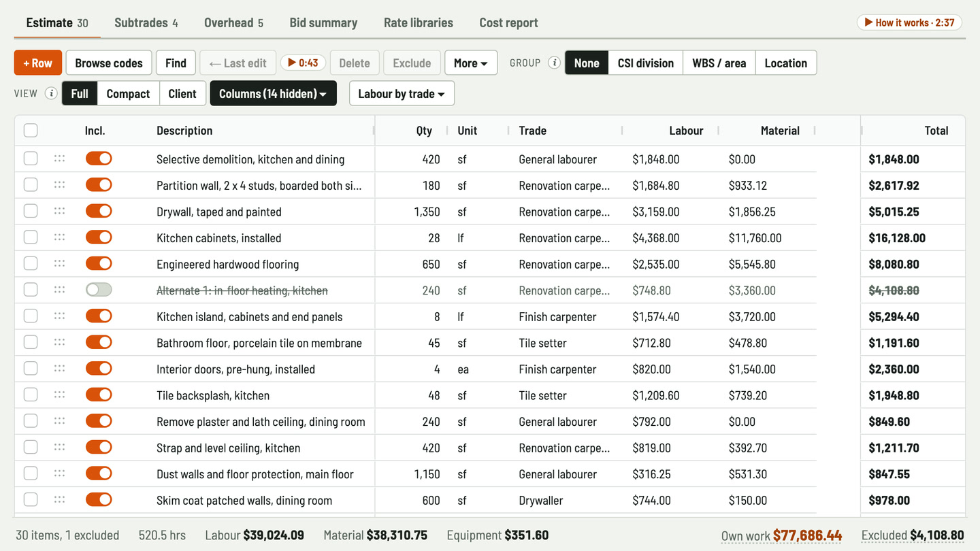Open the Labour by trade dropdown
980x551 pixels.
[x=402, y=93]
